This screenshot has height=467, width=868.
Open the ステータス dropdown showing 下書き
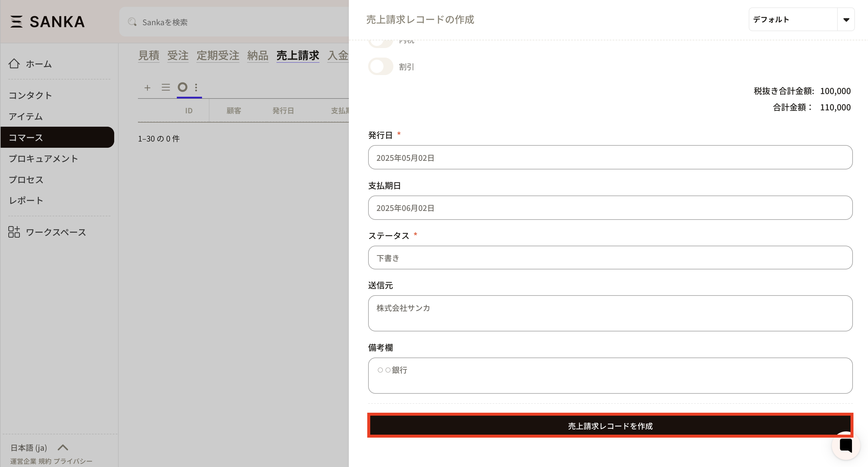click(x=610, y=258)
